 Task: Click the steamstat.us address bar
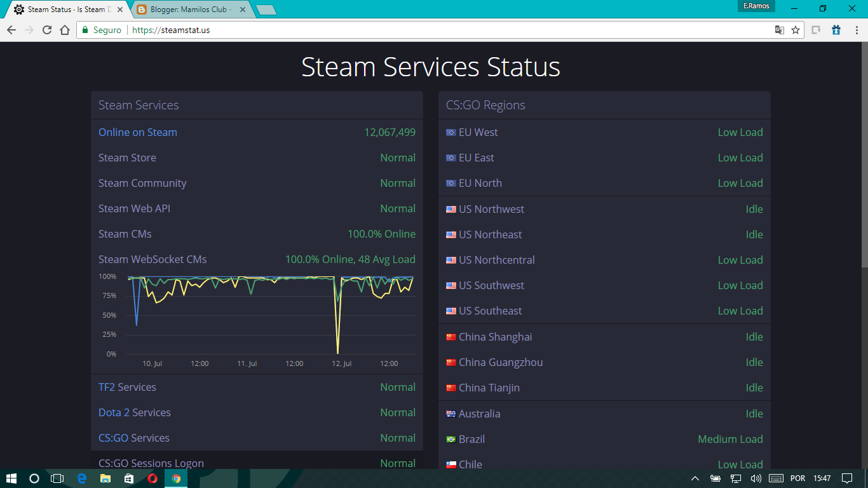(x=170, y=30)
